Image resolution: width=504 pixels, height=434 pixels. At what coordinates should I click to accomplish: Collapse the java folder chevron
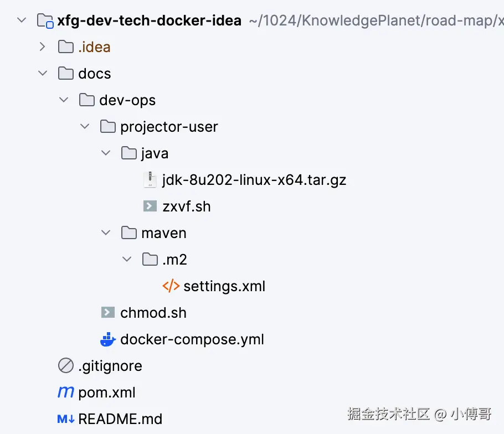pos(106,153)
